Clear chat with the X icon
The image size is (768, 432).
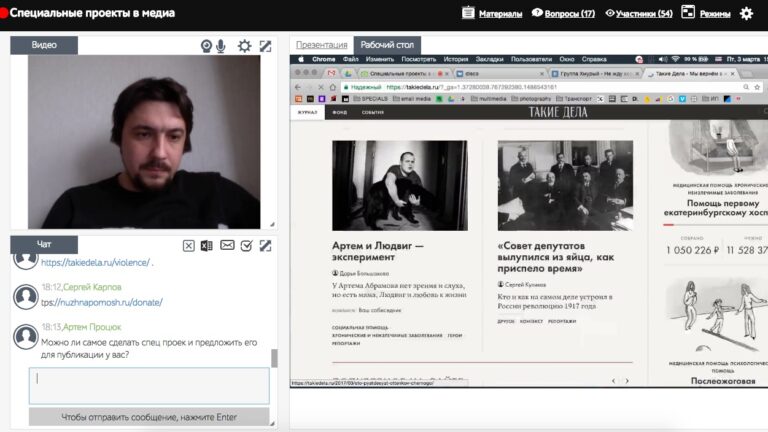[x=189, y=245]
